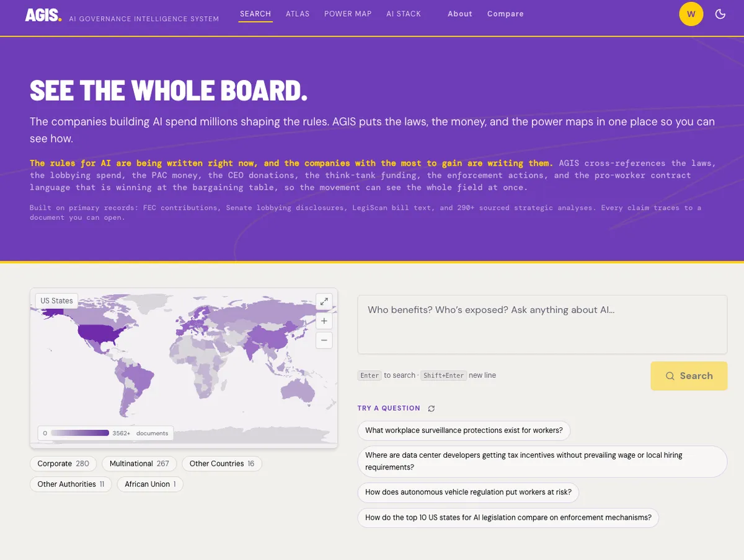Toggle dark mode with the moon icon
This screenshot has height=560, width=744.
click(720, 14)
